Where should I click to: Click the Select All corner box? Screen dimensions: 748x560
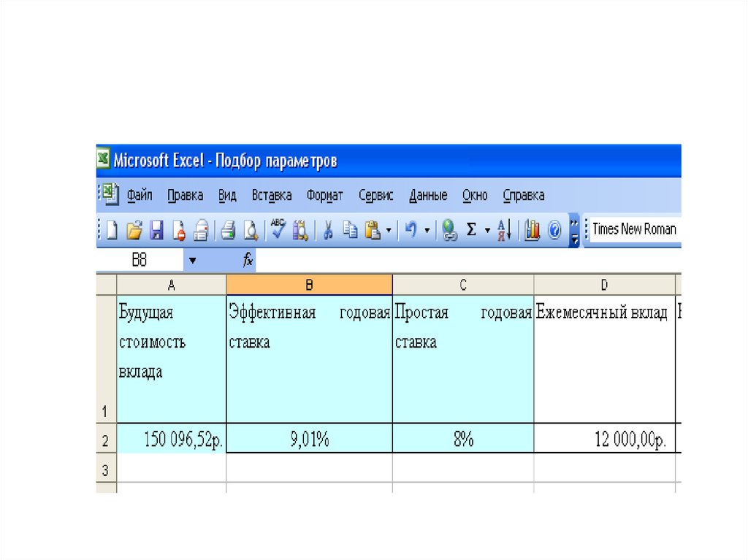(x=106, y=285)
